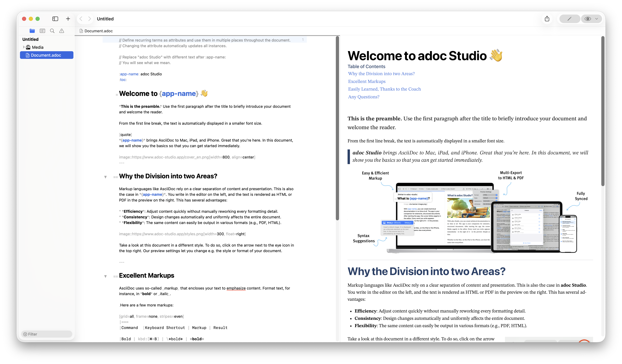Click the window title 'Untitled'

pos(105,19)
